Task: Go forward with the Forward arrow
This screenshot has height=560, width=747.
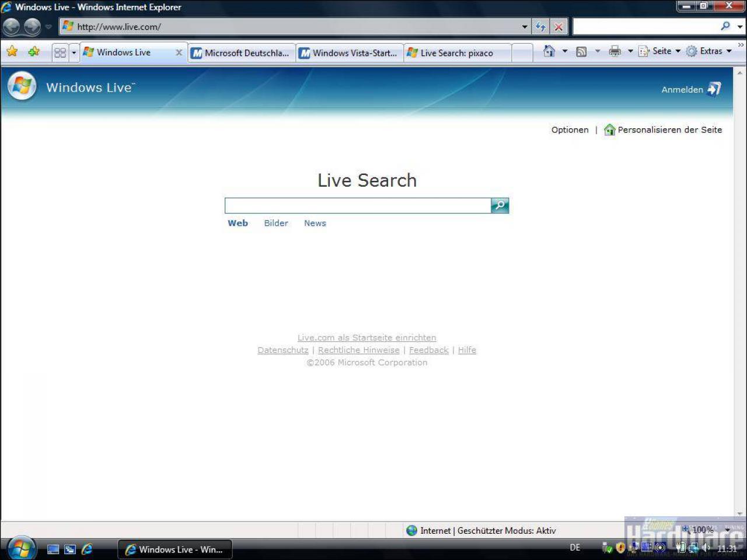Action: 32,26
